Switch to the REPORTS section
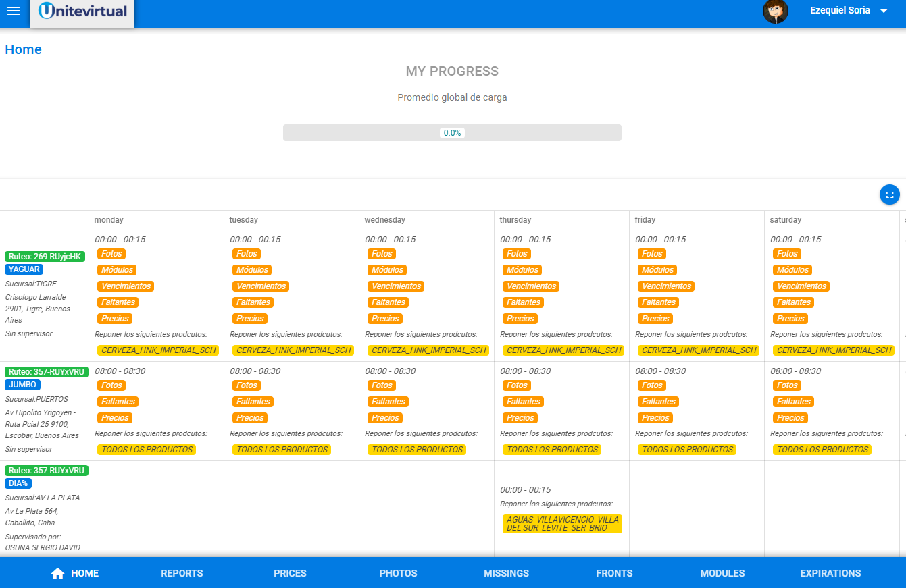This screenshot has width=906, height=588. [x=181, y=573]
